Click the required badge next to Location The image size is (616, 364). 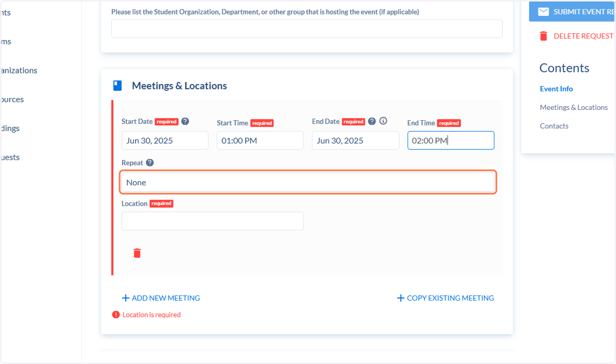click(x=161, y=204)
